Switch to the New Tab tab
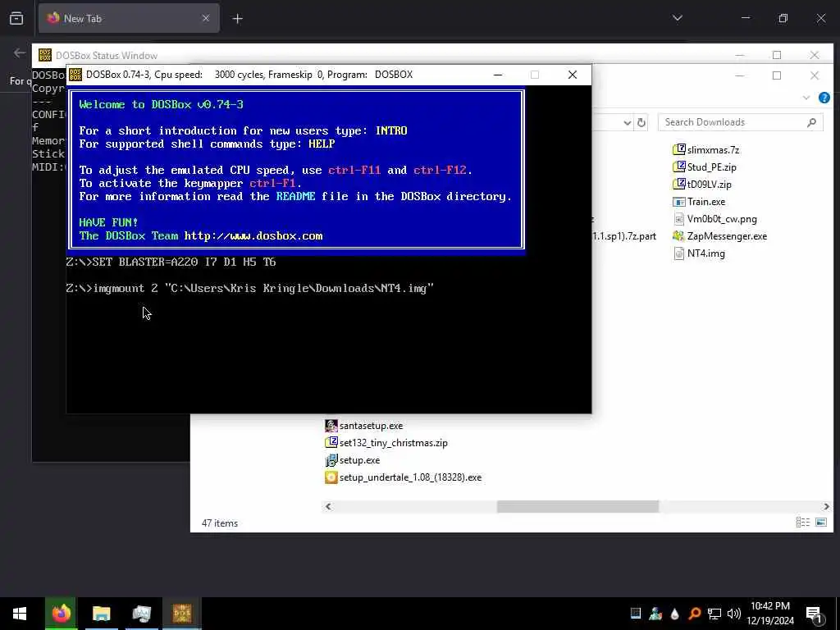The width and height of the screenshot is (840, 630). coord(129,18)
